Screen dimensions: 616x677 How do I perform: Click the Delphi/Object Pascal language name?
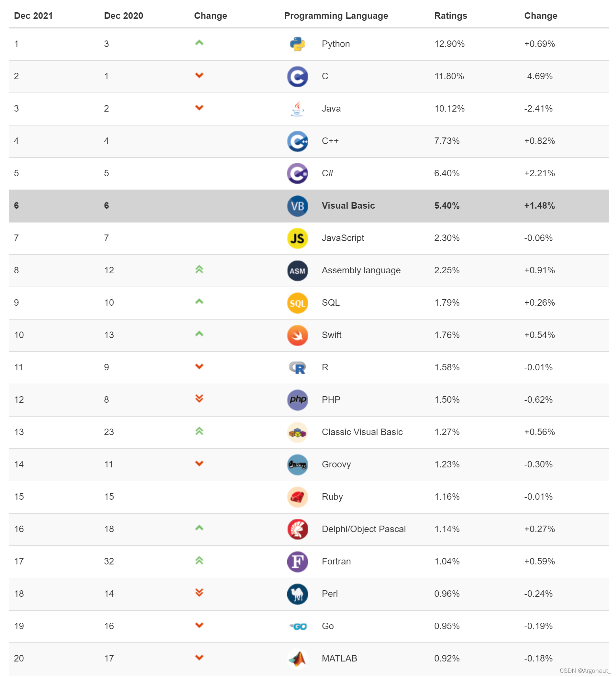pyautogui.click(x=363, y=529)
